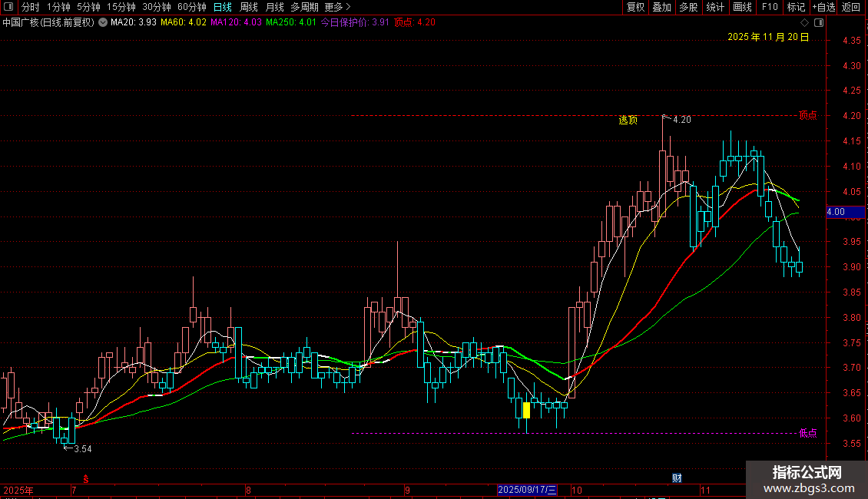This screenshot has height=499, width=868.
Task: Click the 叠加 overlay button
Action: [x=661, y=7]
